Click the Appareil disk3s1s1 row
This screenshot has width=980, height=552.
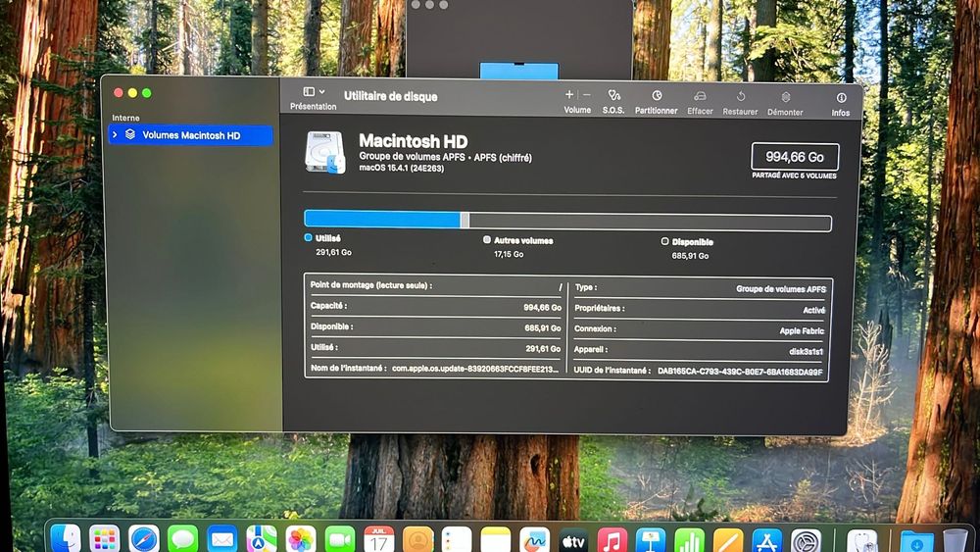coord(700,351)
